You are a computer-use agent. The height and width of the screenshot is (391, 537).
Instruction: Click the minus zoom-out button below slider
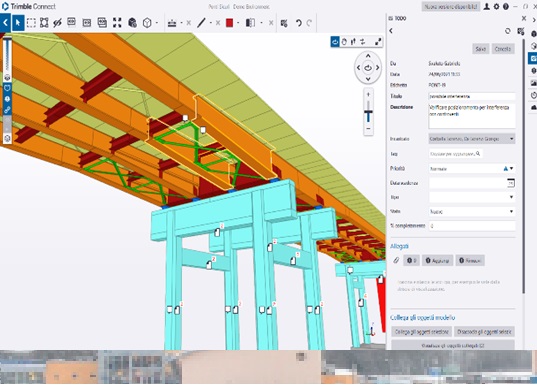368,129
